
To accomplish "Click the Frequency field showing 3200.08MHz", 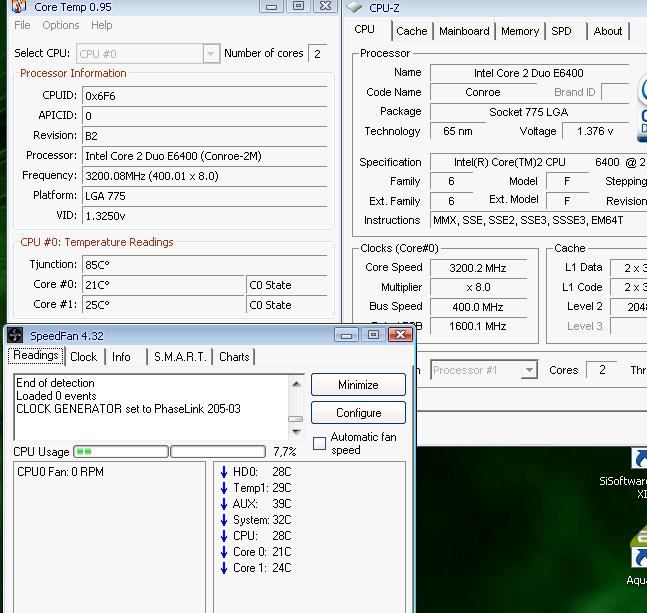I will (205, 176).
